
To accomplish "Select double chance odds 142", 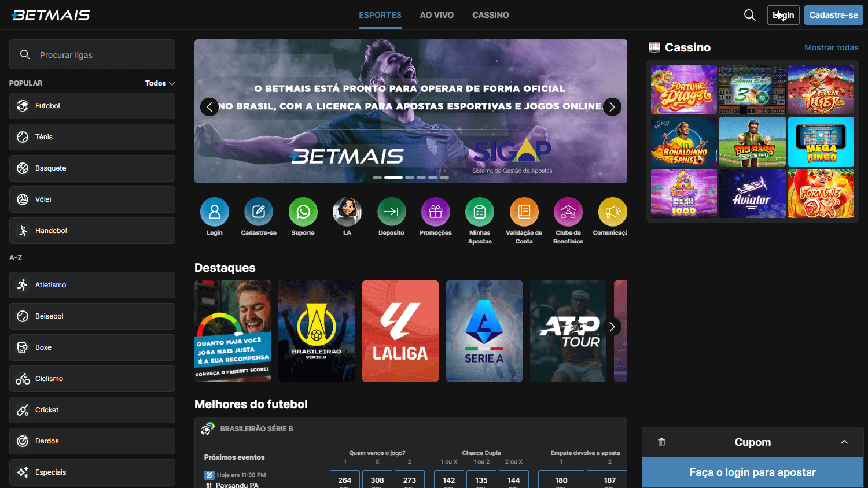I will click(x=449, y=480).
